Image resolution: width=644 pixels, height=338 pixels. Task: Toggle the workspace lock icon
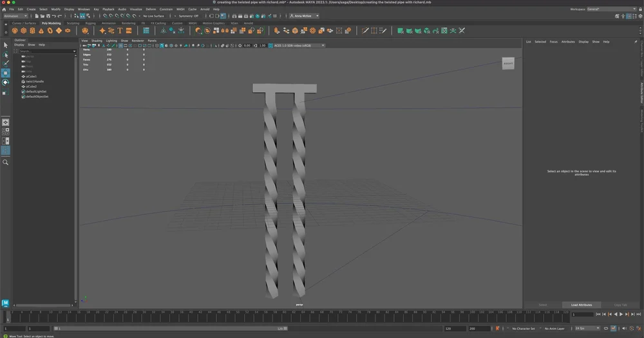tap(640, 9)
